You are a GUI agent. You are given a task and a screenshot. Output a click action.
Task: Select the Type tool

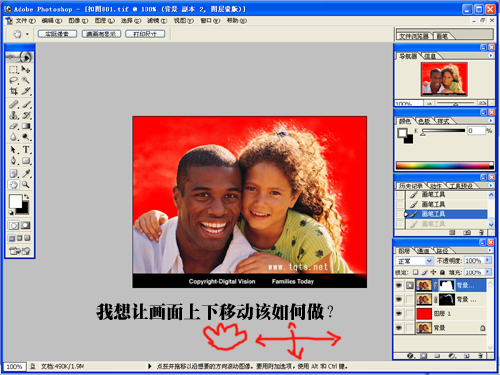(26, 150)
